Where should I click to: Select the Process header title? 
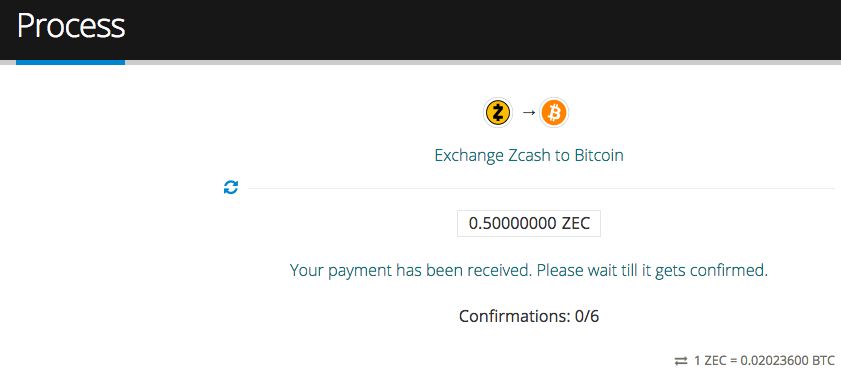(71, 26)
